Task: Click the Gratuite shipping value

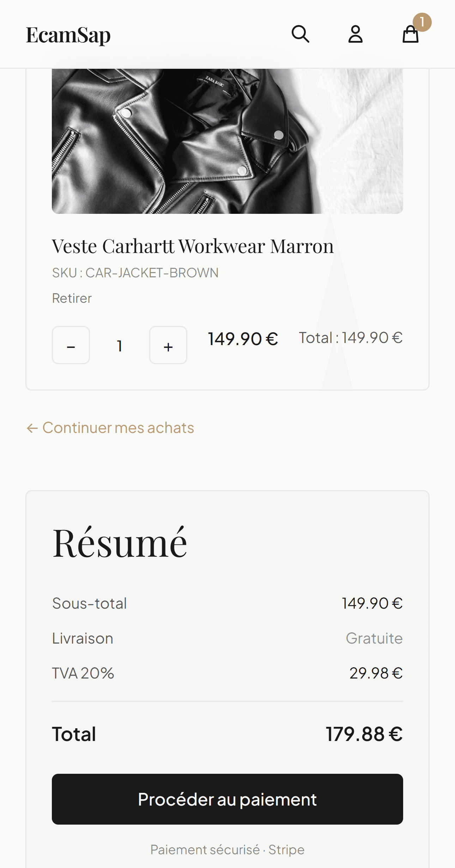Action: click(374, 638)
